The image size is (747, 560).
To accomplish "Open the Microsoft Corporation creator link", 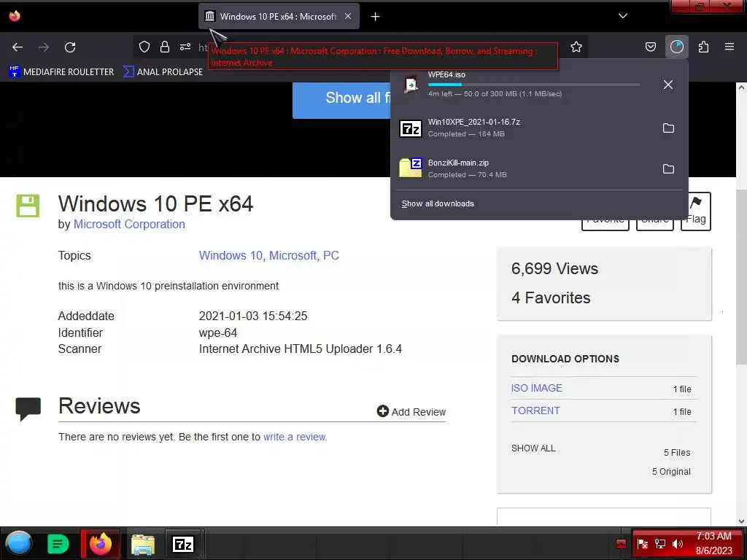I will [x=129, y=225].
